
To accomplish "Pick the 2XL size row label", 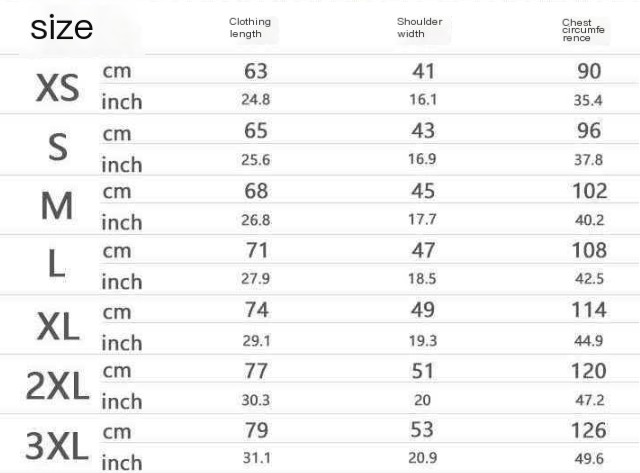I will (x=57, y=386).
